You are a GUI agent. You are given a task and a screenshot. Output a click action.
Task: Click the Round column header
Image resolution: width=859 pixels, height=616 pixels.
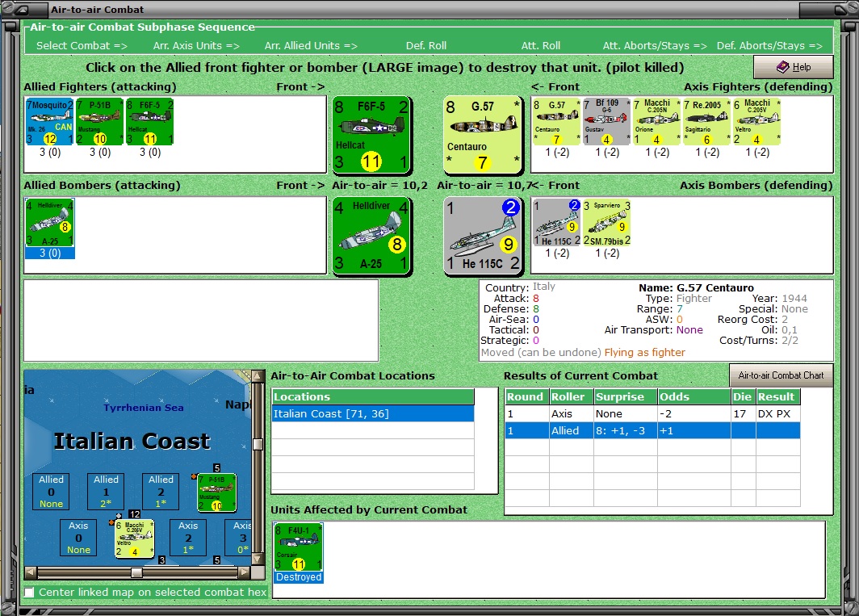click(x=526, y=396)
